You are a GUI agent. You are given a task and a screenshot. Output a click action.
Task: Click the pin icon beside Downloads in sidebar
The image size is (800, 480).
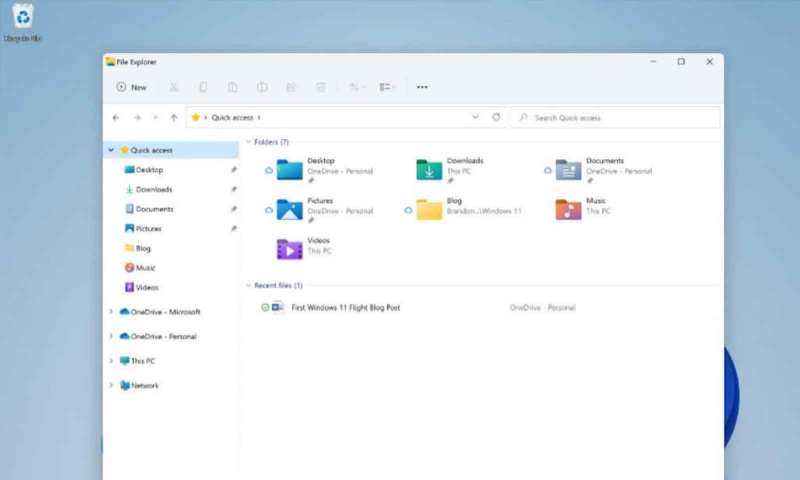point(233,189)
